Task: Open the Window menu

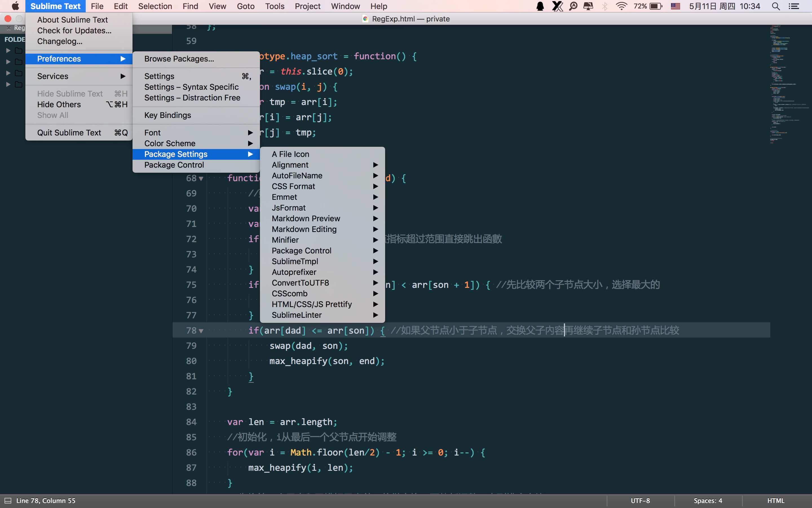Action: click(345, 6)
